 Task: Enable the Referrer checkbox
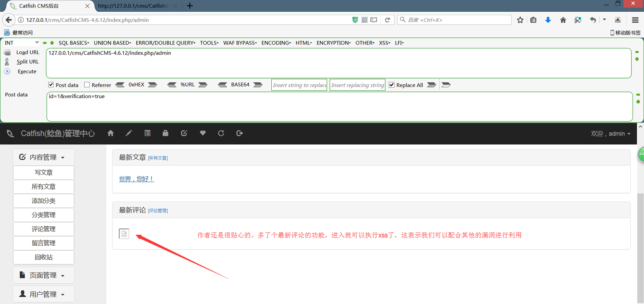pos(87,85)
